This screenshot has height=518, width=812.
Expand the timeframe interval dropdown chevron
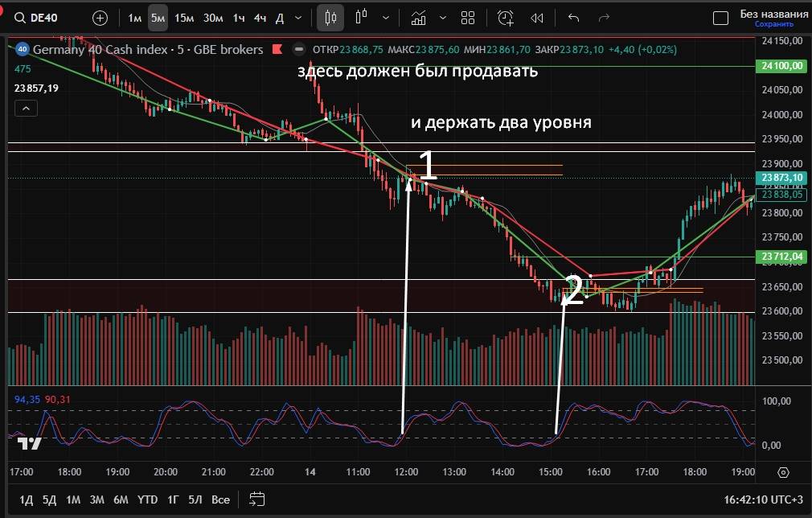tap(299, 17)
